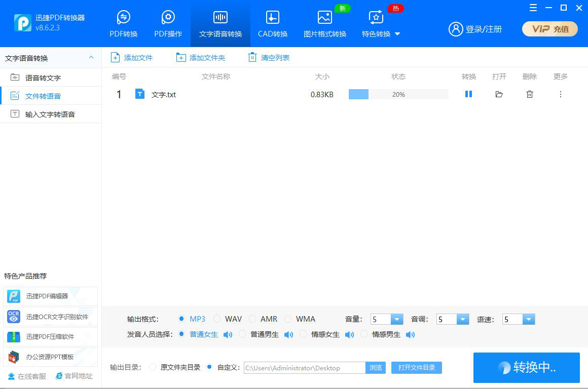588x389 pixels.
Task: Open 办公资源PPT模板 recommended product
Action: (x=50, y=357)
